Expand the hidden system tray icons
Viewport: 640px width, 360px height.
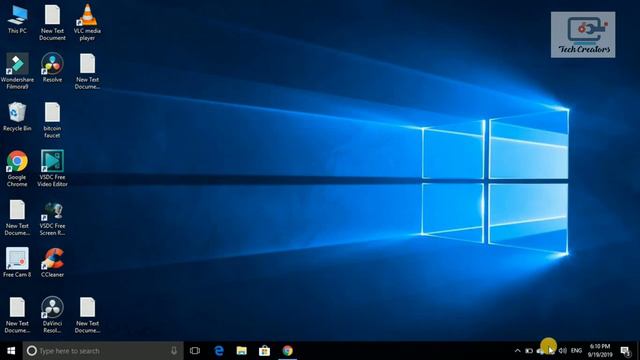click(x=518, y=351)
